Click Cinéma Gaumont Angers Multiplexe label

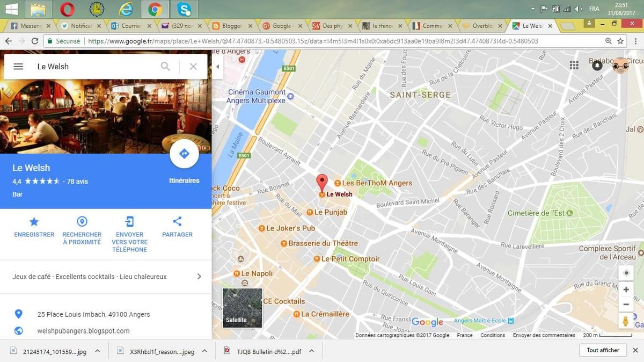point(257,96)
